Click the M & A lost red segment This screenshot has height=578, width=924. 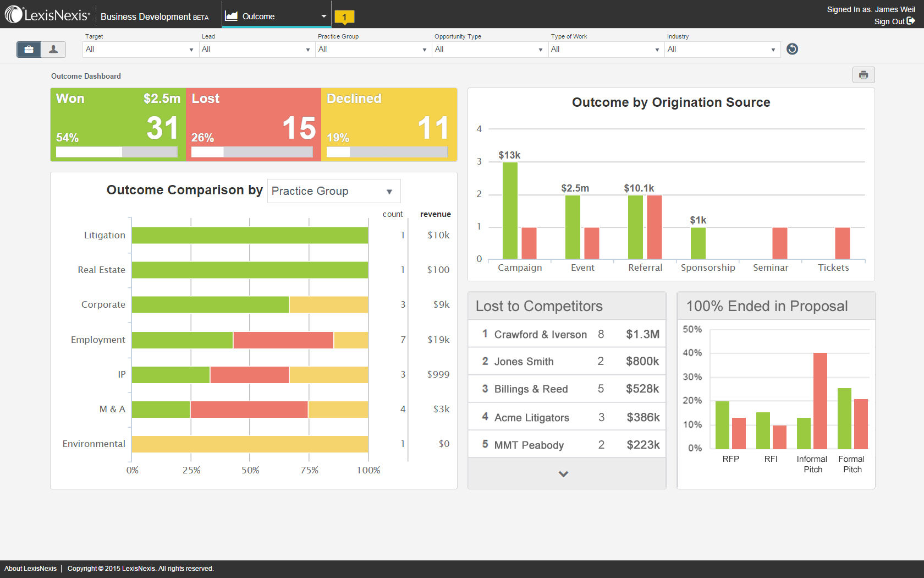tap(249, 409)
